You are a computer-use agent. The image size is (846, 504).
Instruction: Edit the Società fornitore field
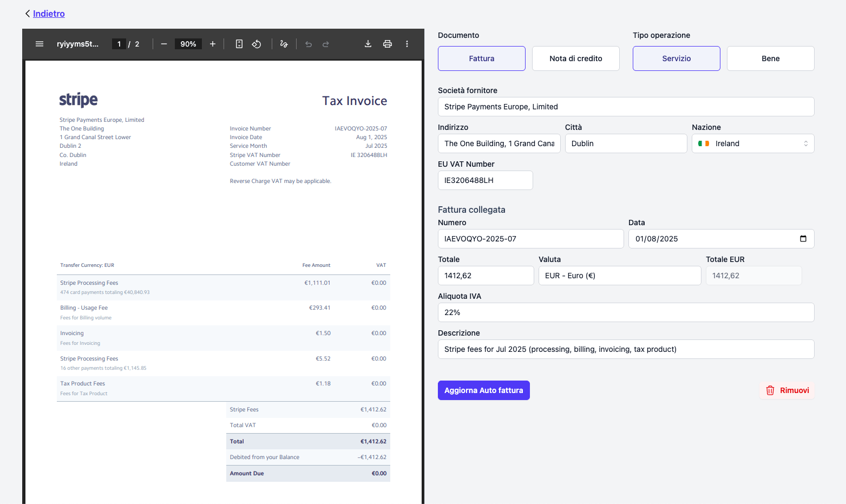[626, 107]
